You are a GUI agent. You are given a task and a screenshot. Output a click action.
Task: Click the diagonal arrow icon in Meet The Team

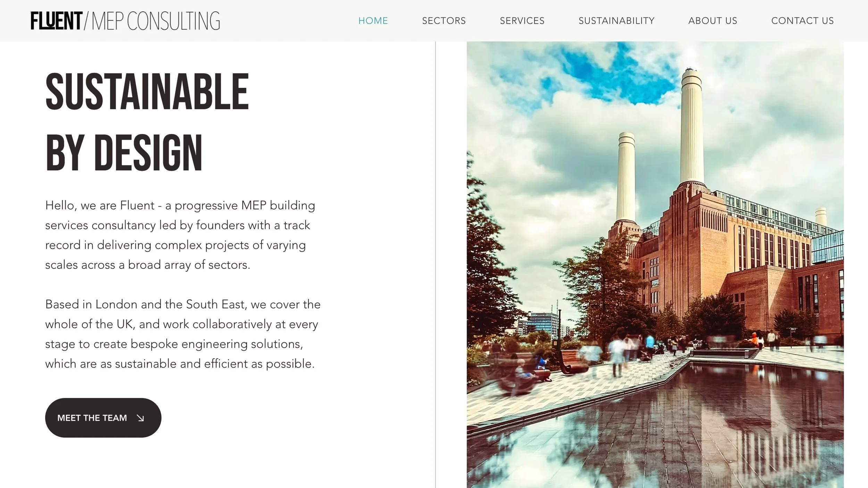(x=140, y=418)
